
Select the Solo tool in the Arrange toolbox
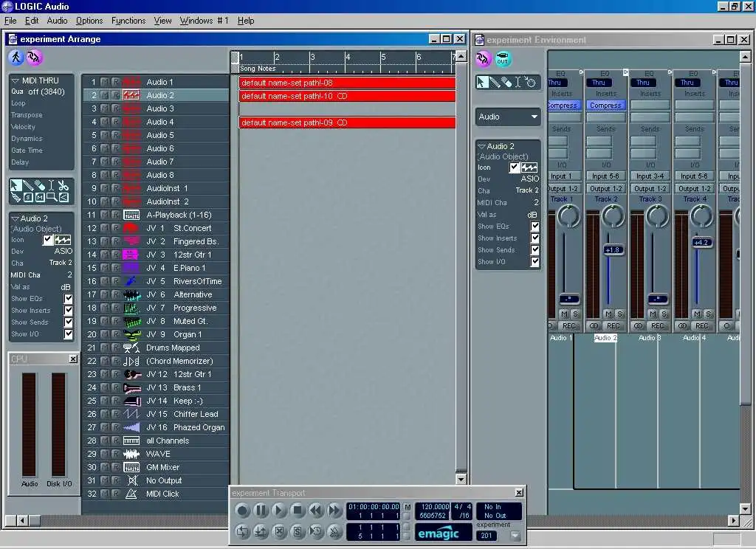tap(28, 197)
